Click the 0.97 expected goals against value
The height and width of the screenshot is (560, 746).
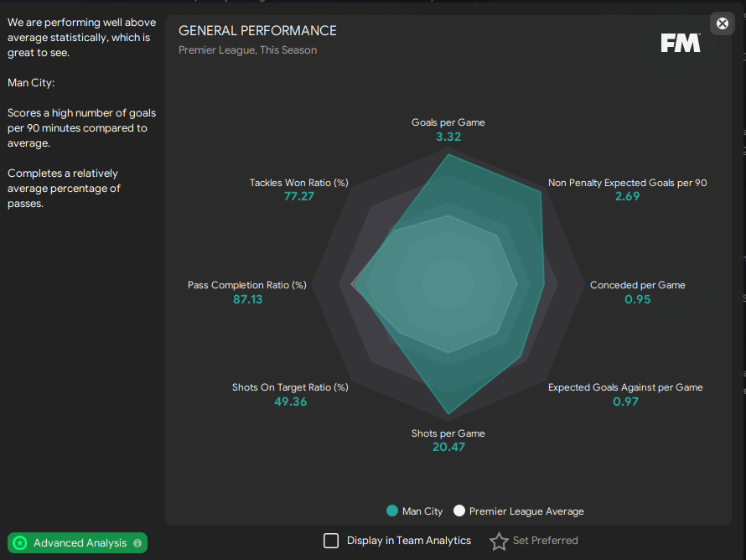pos(625,402)
